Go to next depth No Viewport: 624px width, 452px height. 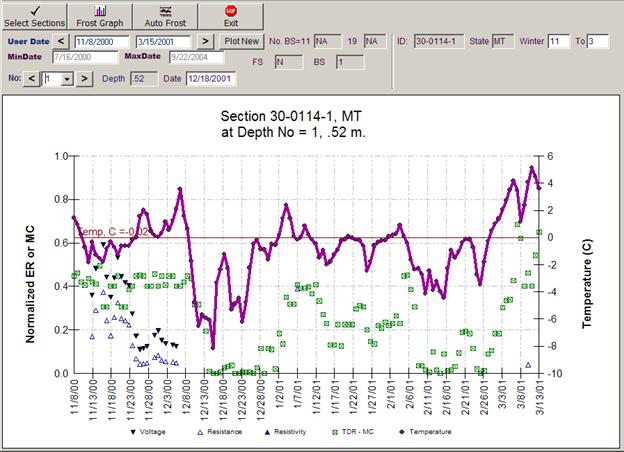click(x=84, y=79)
